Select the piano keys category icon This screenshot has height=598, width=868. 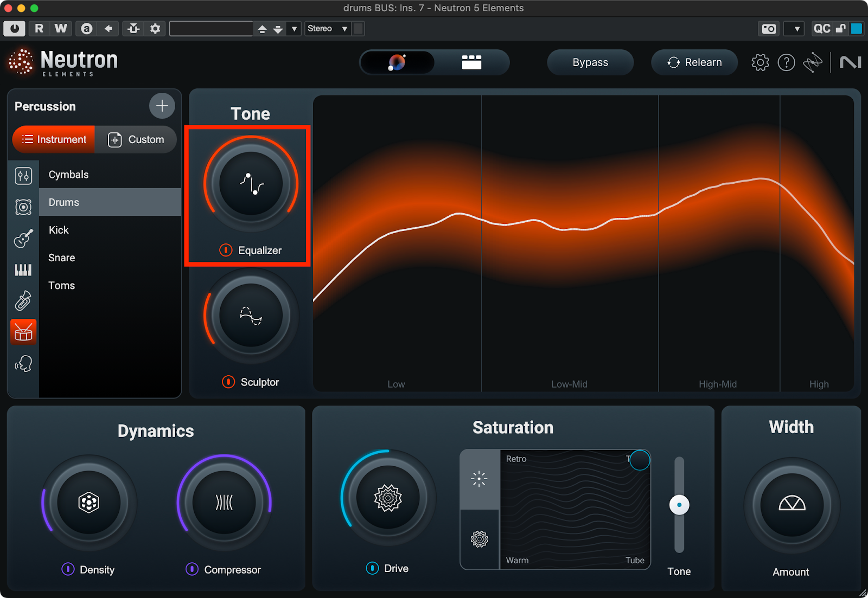point(23,269)
